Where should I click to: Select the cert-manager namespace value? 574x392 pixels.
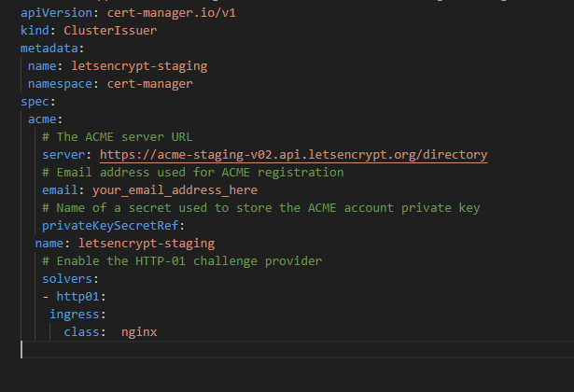tap(149, 84)
